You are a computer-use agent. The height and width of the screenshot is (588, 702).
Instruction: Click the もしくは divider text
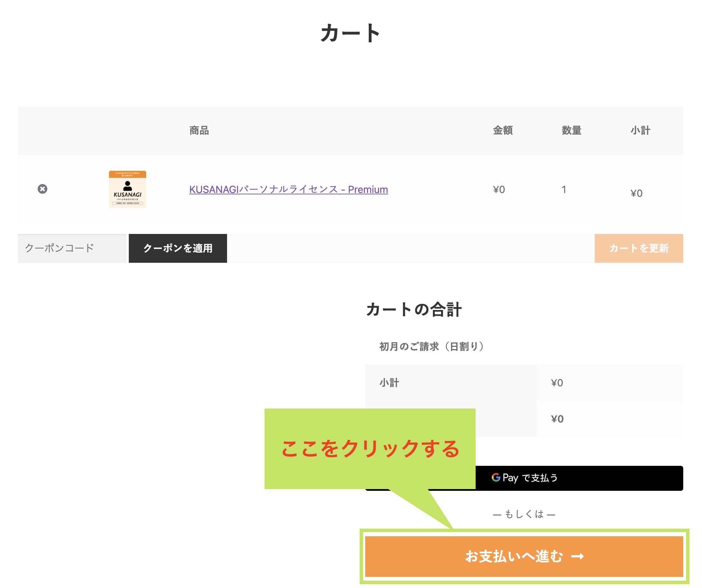(x=524, y=514)
